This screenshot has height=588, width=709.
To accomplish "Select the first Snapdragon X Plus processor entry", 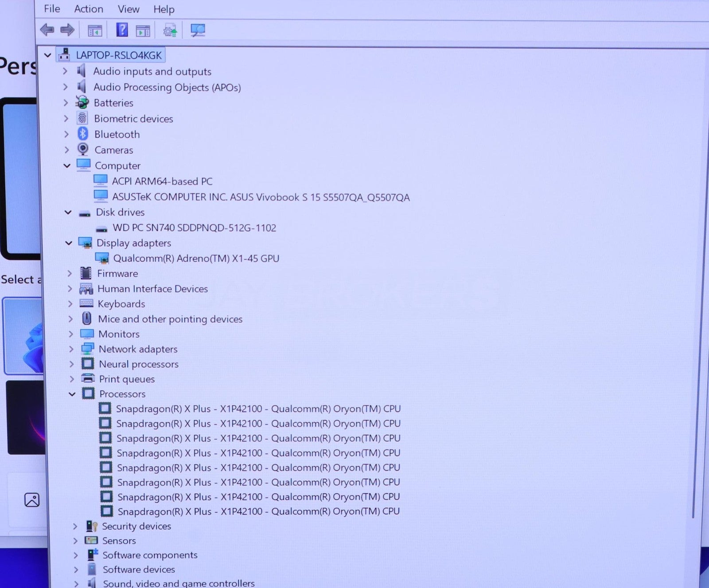I will point(258,409).
